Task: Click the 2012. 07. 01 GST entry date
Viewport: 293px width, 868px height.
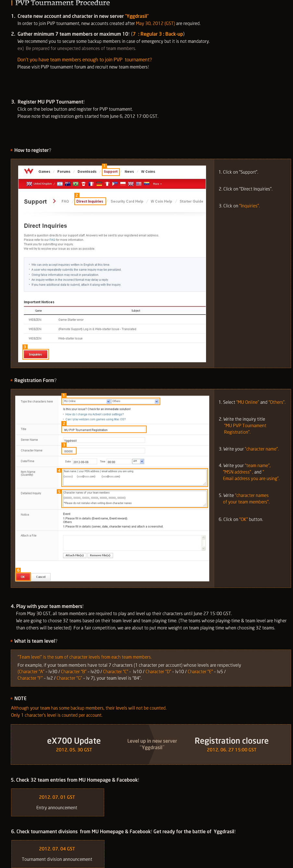Action: 57,797
